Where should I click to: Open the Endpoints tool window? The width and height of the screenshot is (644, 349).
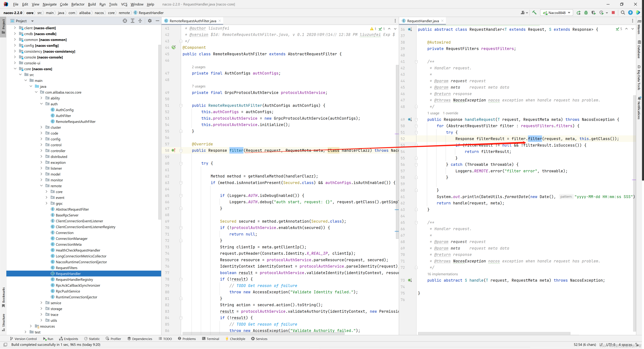click(x=69, y=339)
